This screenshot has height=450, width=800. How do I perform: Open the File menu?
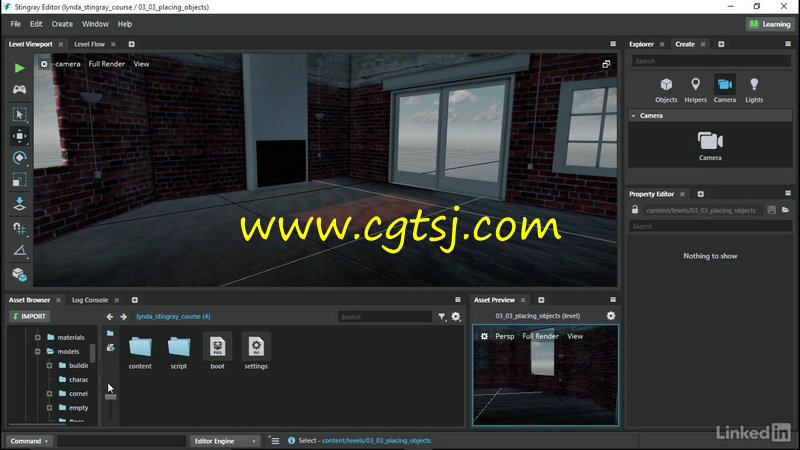coord(16,24)
